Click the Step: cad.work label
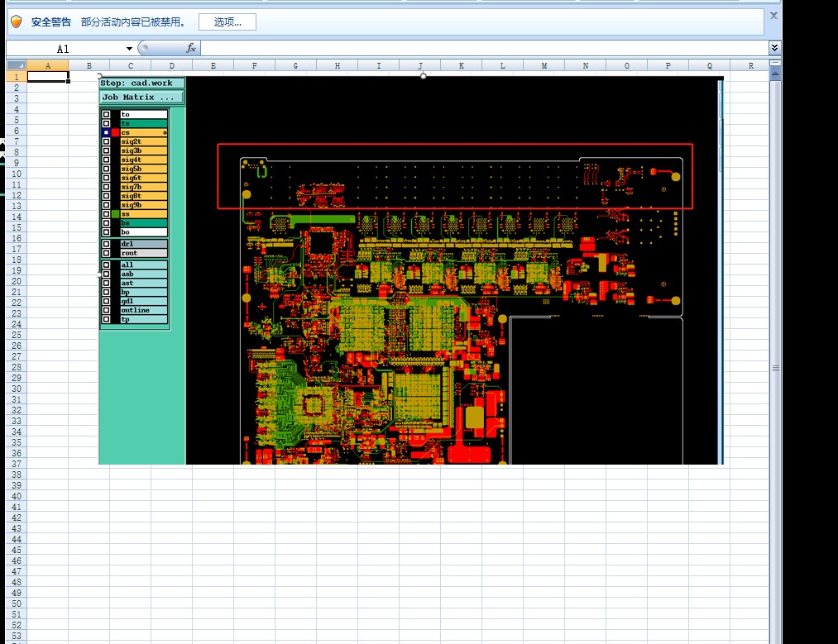This screenshot has width=838, height=644. (141, 83)
